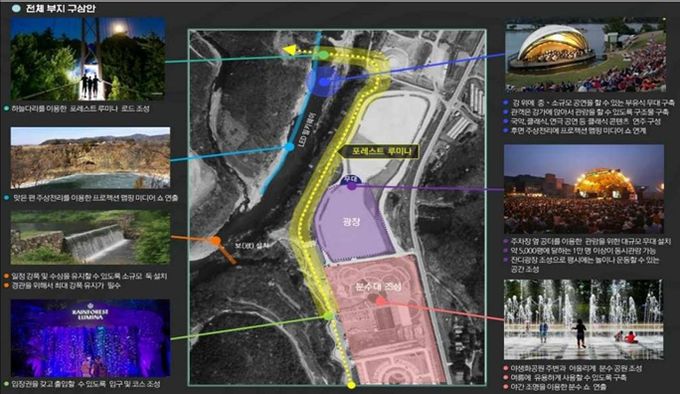Click the yellow dot at path start
The height and width of the screenshot is (394, 680).
coord(351,385)
